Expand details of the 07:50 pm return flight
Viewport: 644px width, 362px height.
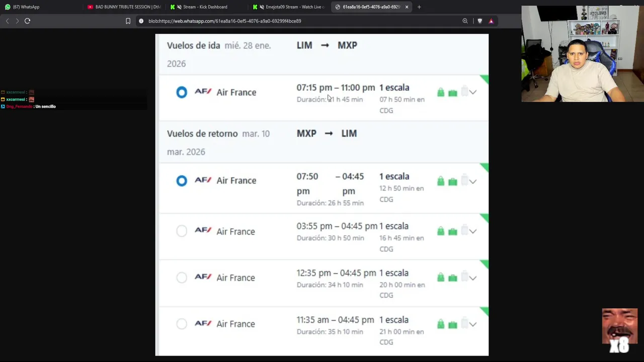pyautogui.click(x=473, y=182)
